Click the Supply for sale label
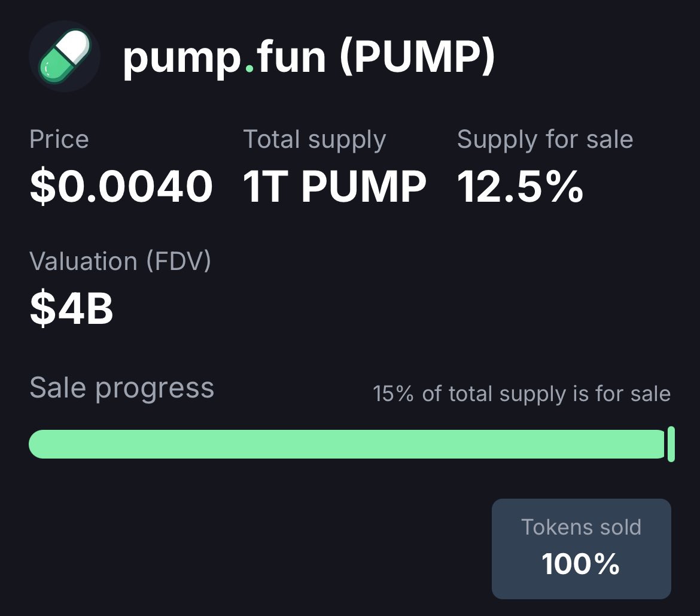The width and height of the screenshot is (700, 616). tap(544, 140)
